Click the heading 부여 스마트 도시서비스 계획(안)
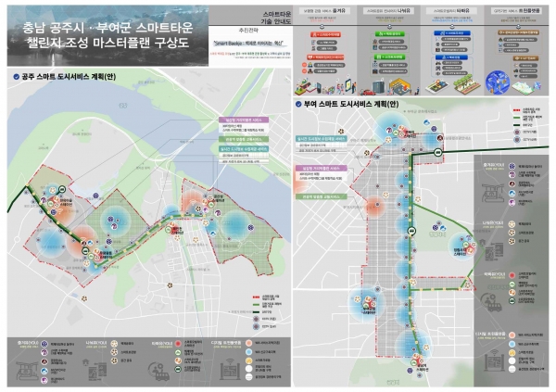The width and height of the screenshot is (556, 392). coord(351,104)
